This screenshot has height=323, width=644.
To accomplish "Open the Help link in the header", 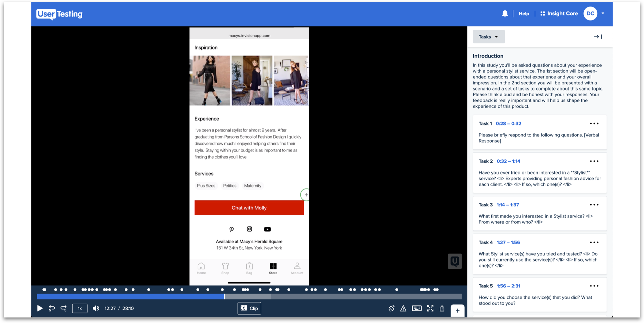I will (524, 13).
